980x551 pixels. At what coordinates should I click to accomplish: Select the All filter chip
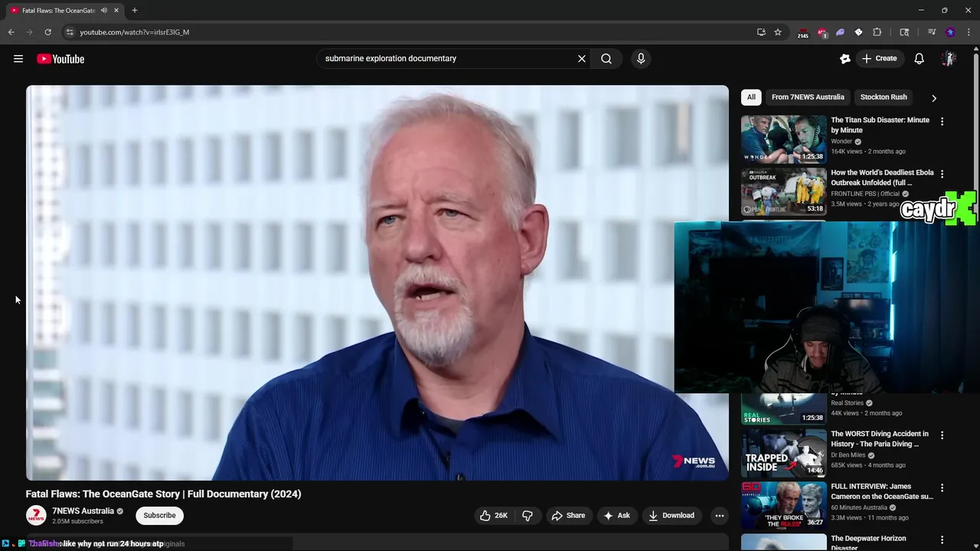[x=751, y=97]
